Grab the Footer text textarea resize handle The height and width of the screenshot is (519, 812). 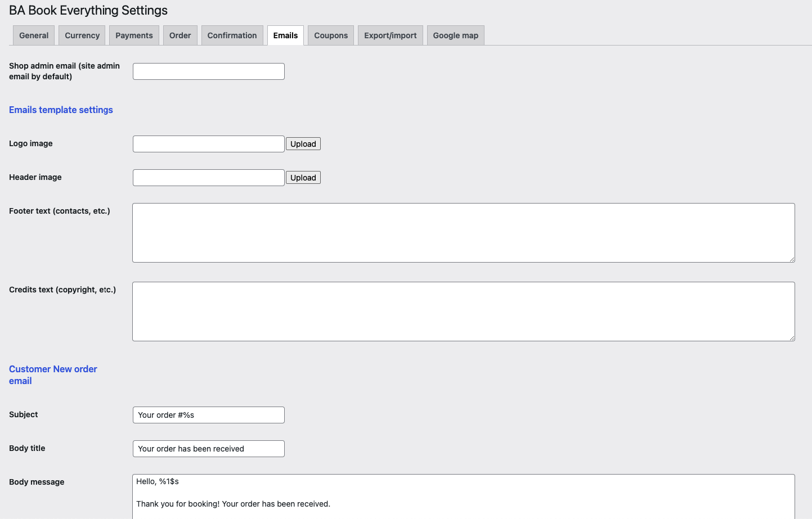coord(792,259)
